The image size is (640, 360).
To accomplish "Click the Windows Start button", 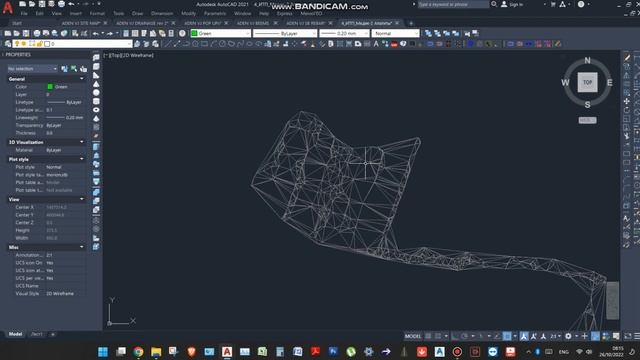I will click(103, 351).
